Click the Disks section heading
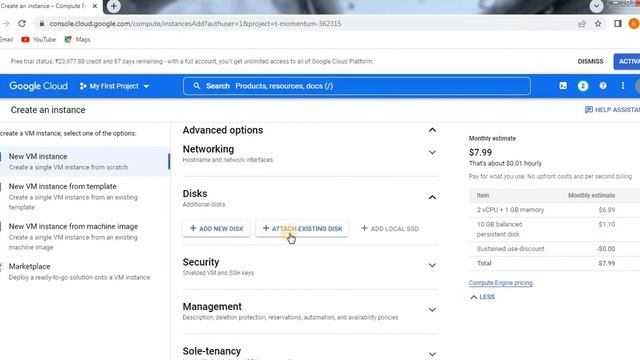The image size is (640, 360). click(195, 193)
